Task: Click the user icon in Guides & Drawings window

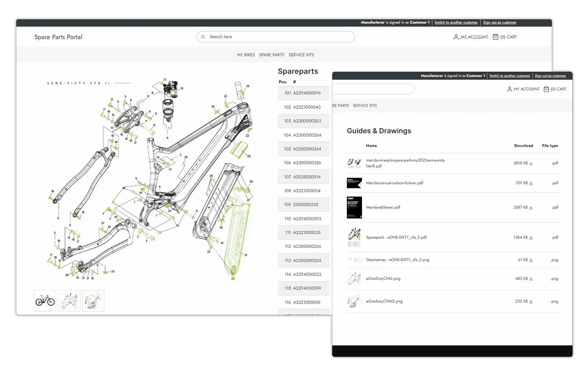Action: click(509, 89)
